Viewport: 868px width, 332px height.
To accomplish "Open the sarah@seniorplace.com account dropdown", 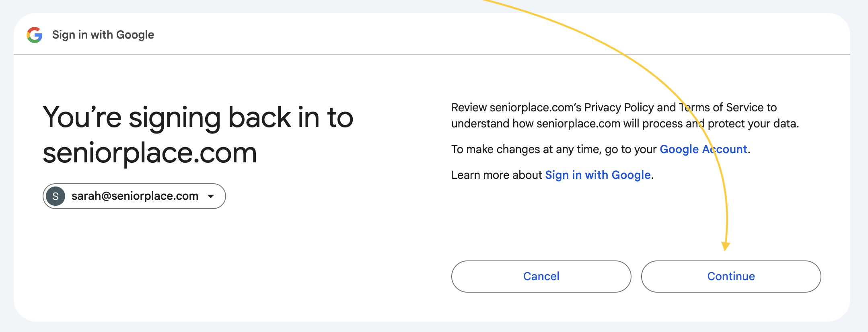I will coord(134,196).
